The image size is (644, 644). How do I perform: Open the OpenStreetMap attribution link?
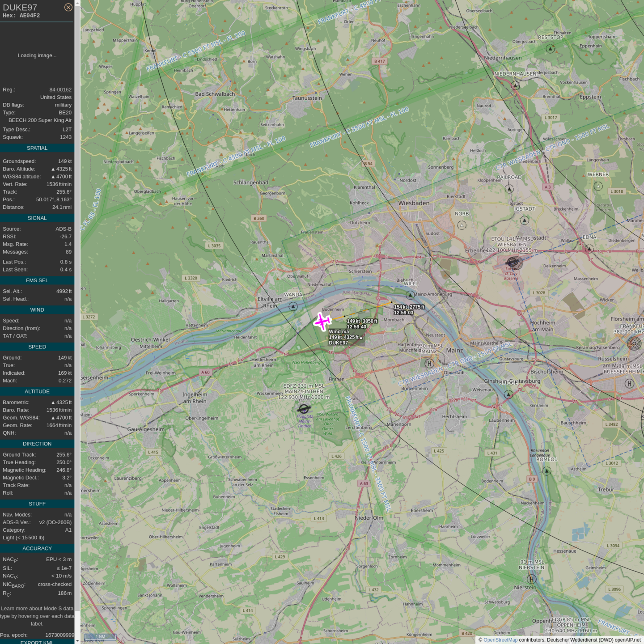tap(500, 640)
